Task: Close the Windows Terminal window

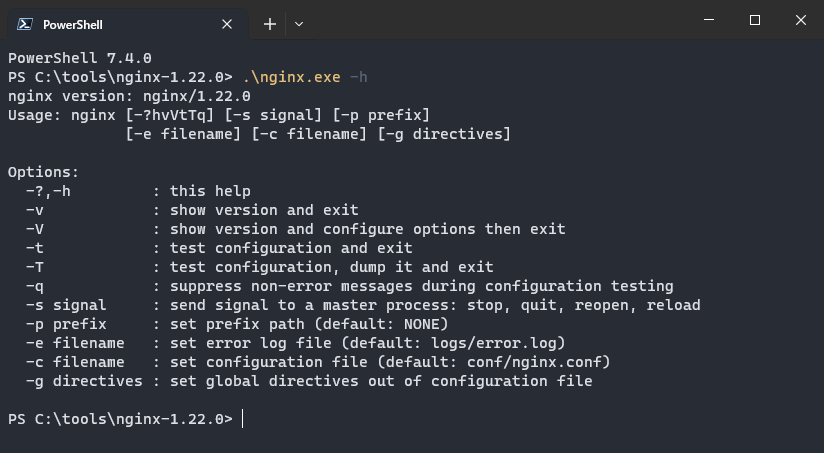Action: (x=801, y=20)
